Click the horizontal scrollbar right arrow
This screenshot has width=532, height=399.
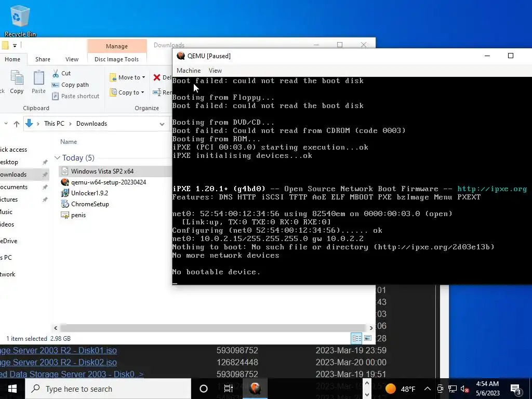pyautogui.click(x=371, y=328)
